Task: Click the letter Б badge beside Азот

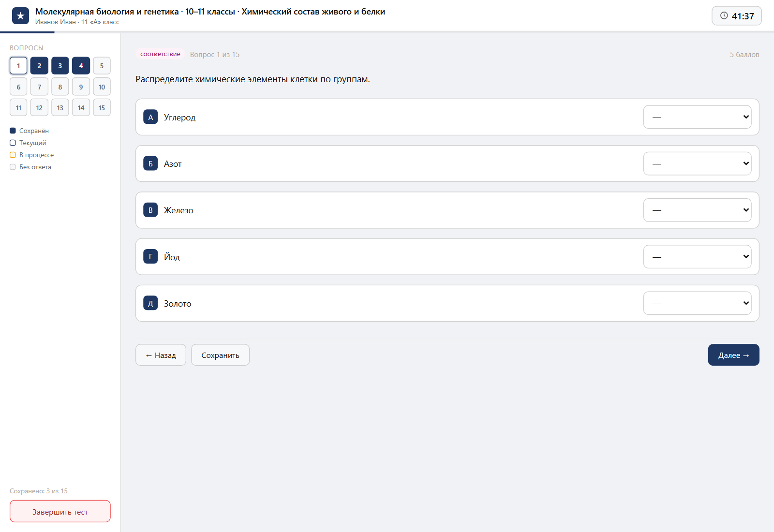Action: coord(150,163)
